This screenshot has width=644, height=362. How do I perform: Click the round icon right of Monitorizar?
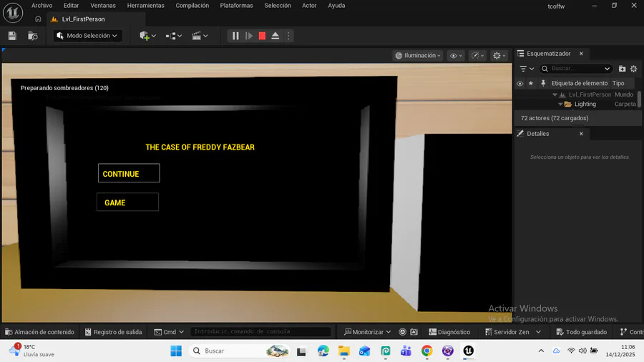click(x=402, y=332)
